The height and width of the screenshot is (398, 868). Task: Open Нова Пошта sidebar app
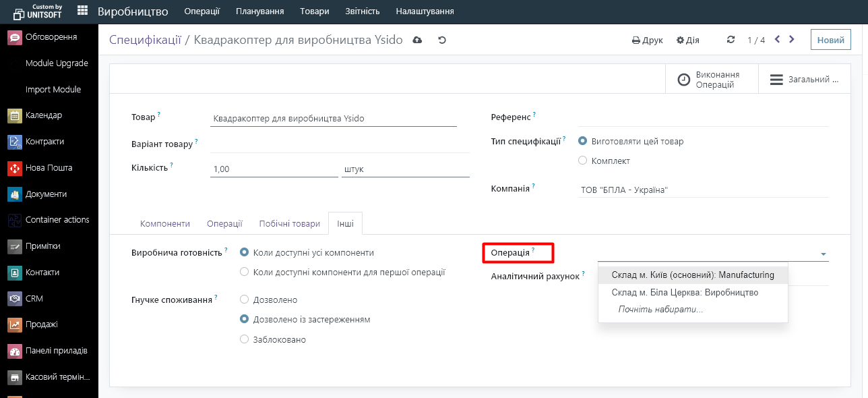point(49,168)
